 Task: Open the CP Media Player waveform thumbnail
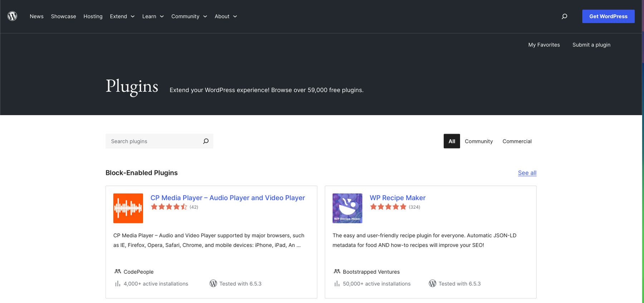pos(128,208)
